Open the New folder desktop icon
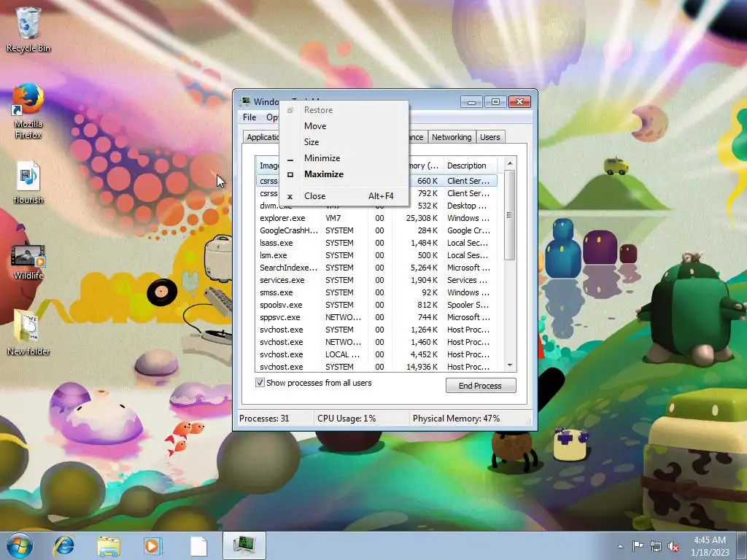The image size is (747, 560). [x=28, y=332]
